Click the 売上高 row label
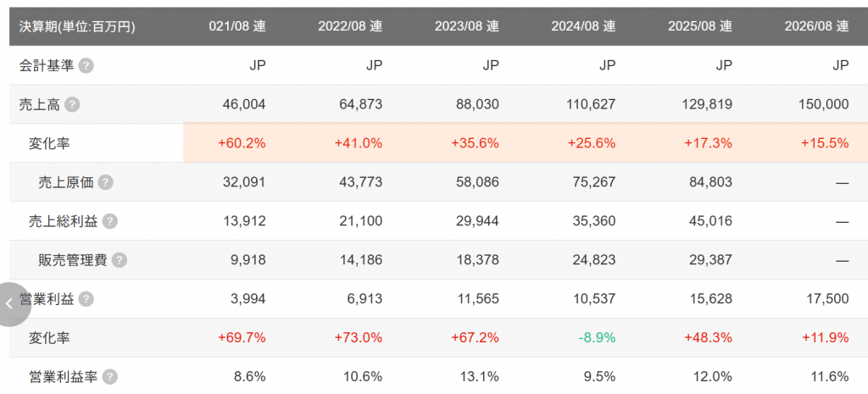The width and height of the screenshot is (868, 394). click(x=39, y=104)
